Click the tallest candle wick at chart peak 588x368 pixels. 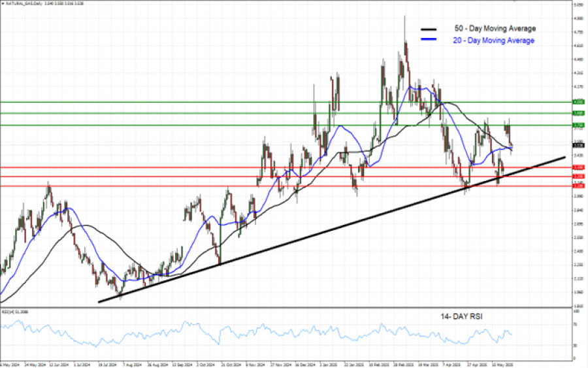(x=404, y=26)
